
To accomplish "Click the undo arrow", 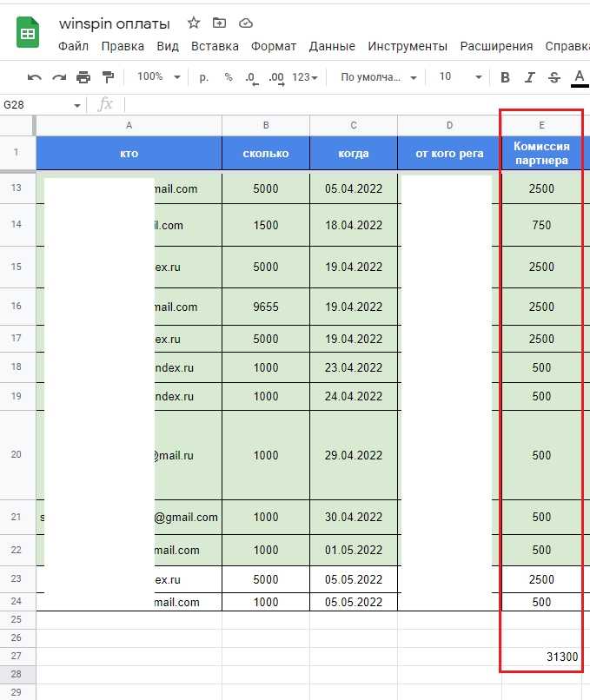I will click(35, 77).
